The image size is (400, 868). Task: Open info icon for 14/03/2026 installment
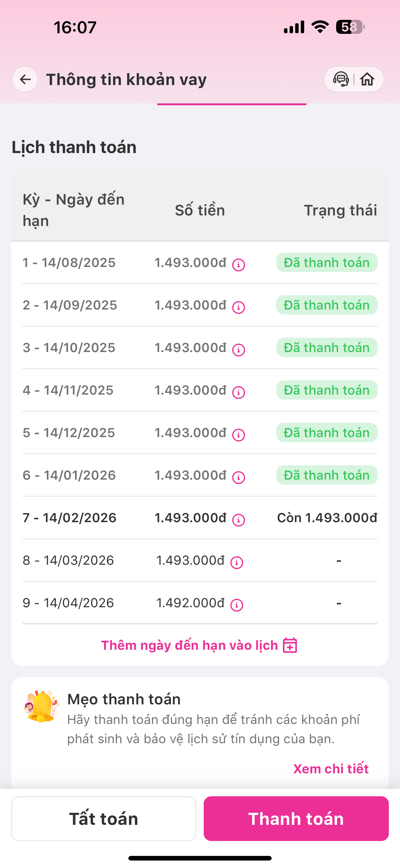(237, 562)
